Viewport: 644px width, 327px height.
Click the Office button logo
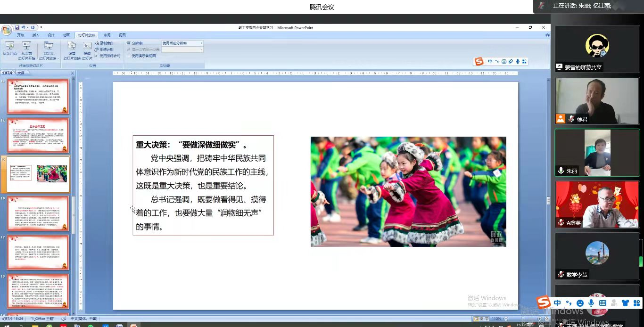pos(6,30)
